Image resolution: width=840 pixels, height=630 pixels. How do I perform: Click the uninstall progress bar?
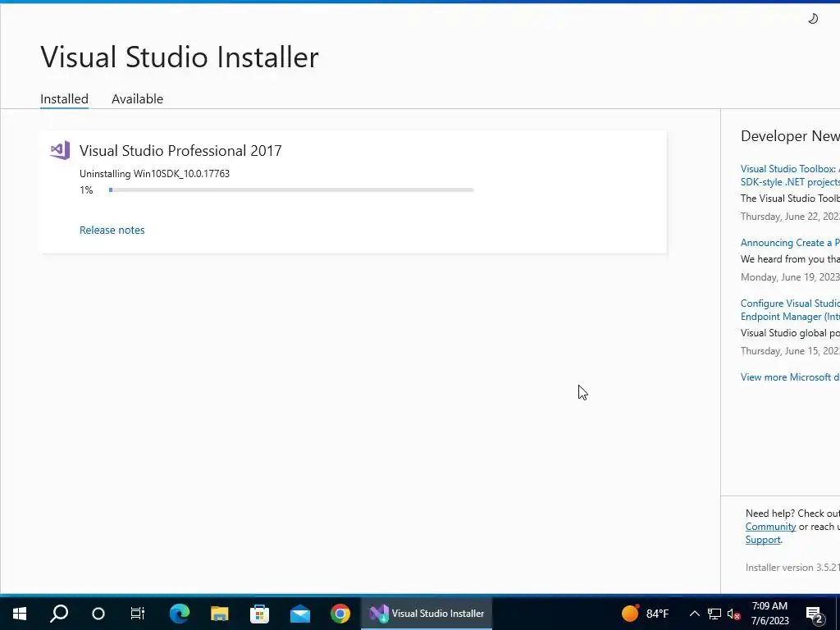(x=291, y=190)
